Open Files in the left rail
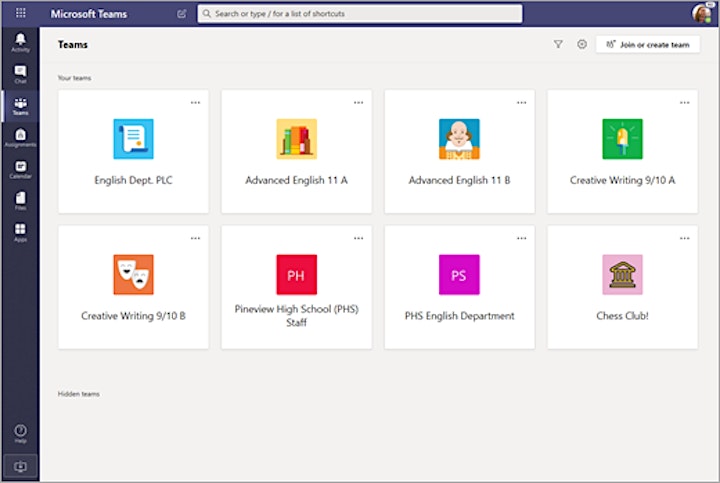The width and height of the screenshot is (720, 483). [x=20, y=201]
